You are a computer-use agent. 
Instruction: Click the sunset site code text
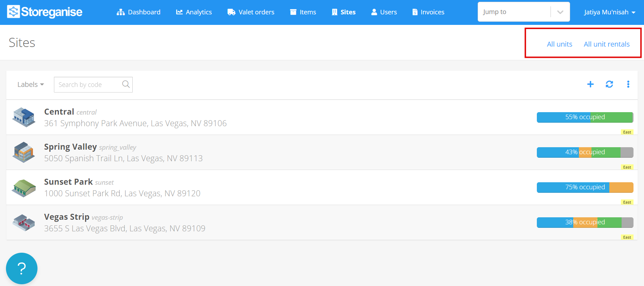[x=104, y=183]
